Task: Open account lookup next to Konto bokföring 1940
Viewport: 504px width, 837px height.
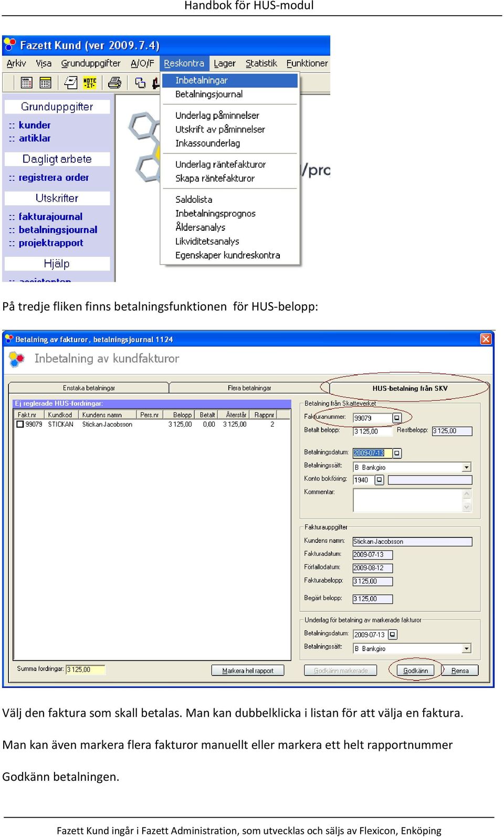Action: tap(379, 480)
